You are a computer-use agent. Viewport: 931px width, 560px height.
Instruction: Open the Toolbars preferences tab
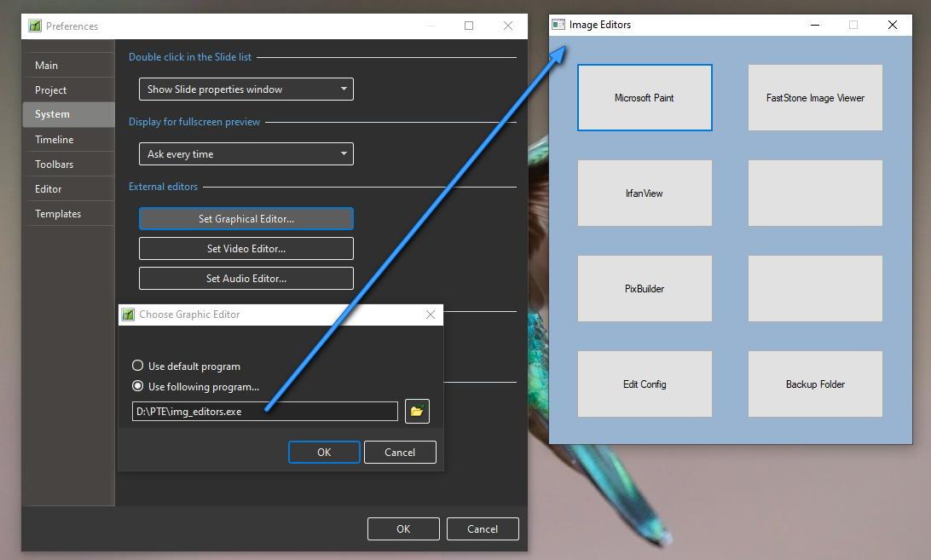tap(69, 164)
